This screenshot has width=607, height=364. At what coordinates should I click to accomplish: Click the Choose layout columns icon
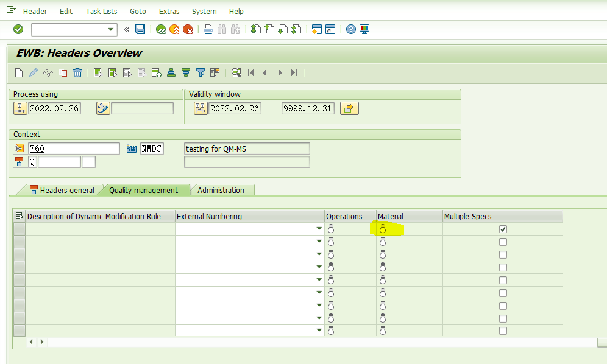coord(215,72)
